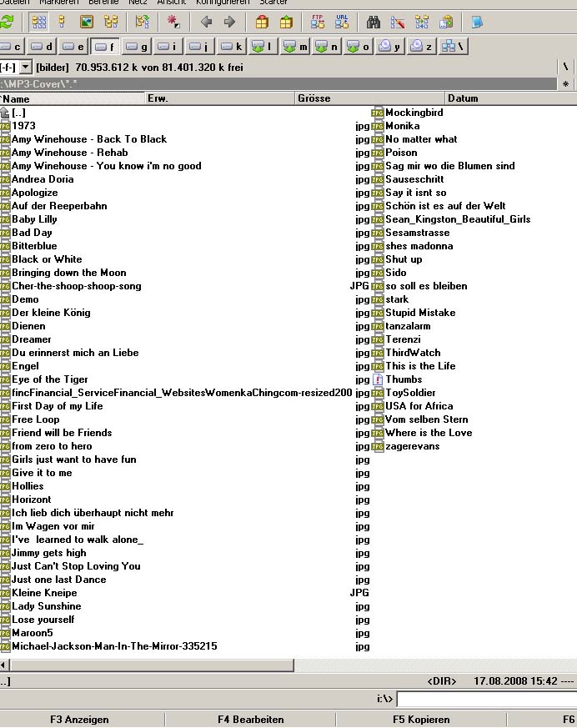Switch to CD drive z button
577x728 pixels.
tap(421, 47)
